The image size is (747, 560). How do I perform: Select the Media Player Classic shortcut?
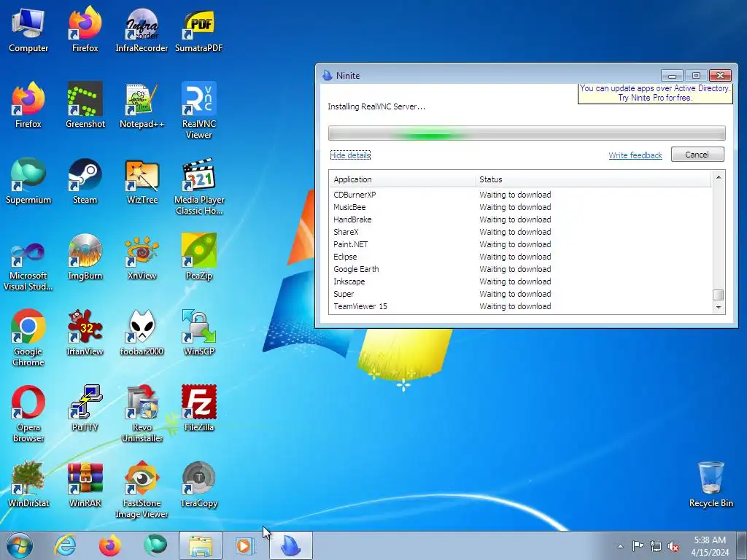click(x=198, y=187)
